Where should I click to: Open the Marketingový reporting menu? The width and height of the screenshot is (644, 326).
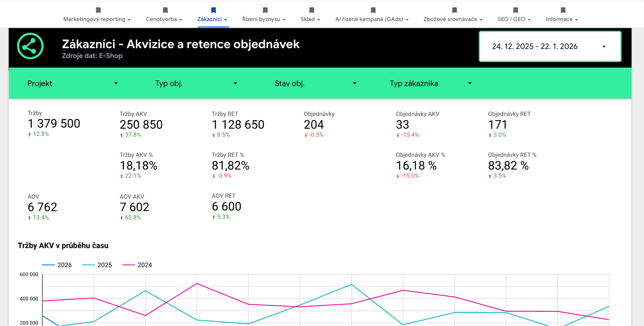pyautogui.click(x=97, y=19)
